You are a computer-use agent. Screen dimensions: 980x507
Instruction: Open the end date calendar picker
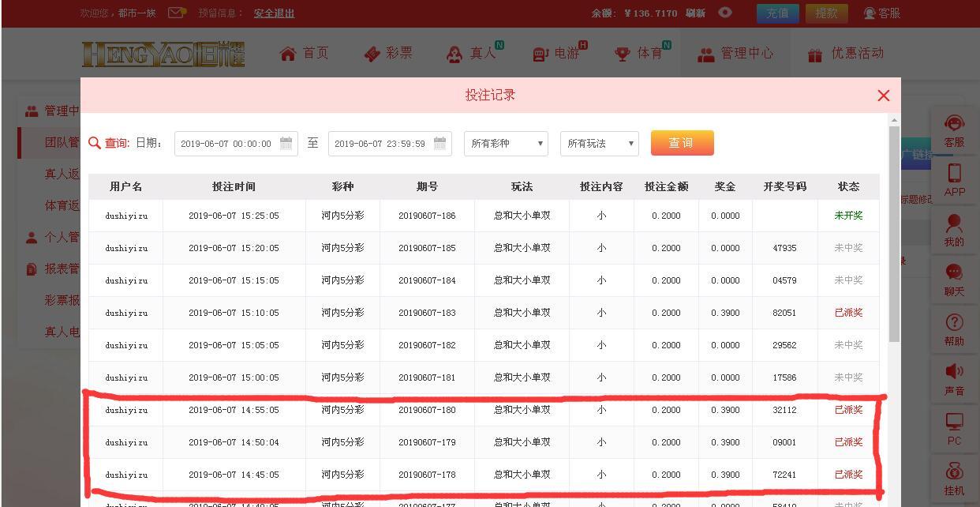(x=439, y=144)
